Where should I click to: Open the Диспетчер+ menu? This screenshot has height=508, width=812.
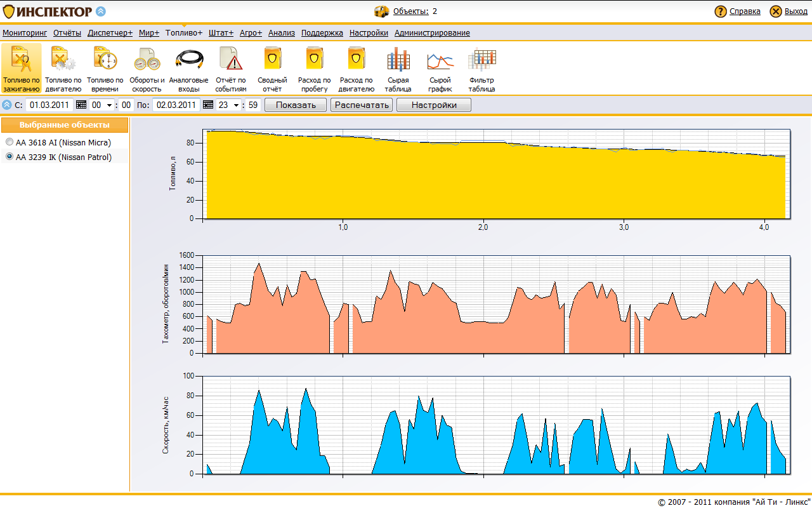[x=110, y=33]
